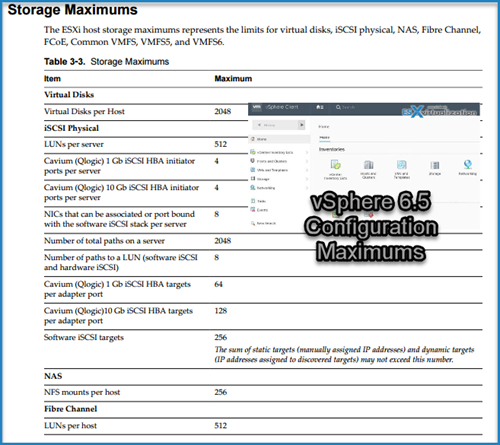Expand the Networking chevron in navigator
This screenshot has height=445, width=500.
pos(307,188)
